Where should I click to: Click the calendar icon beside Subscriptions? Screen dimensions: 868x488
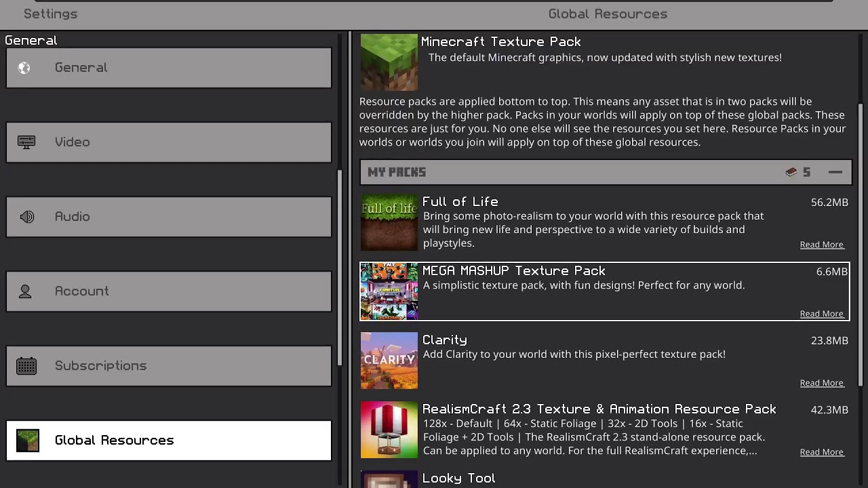(x=26, y=366)
